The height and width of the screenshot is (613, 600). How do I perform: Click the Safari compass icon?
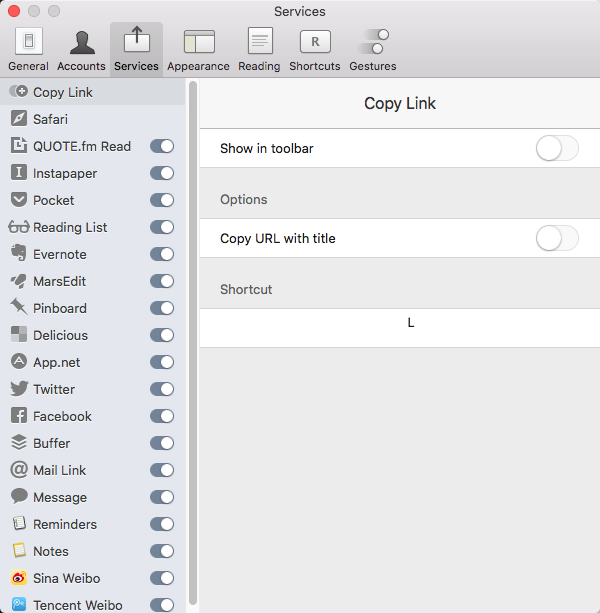tap(19, 118)
